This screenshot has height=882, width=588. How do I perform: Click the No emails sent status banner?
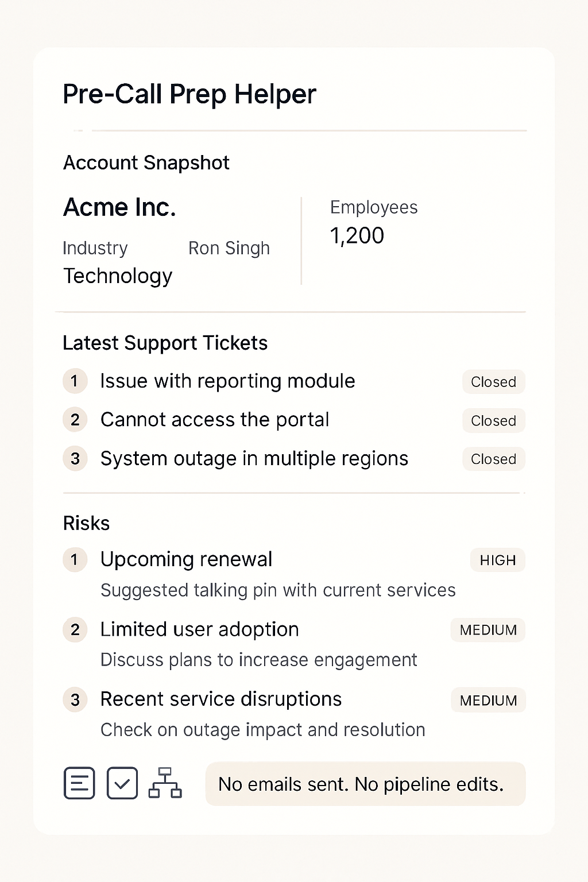point(365,784)
